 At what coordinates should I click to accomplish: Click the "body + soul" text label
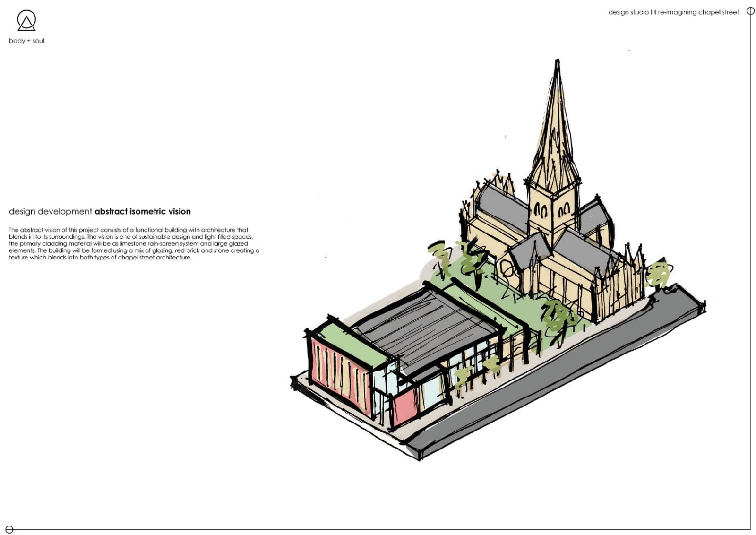point(26,41)
